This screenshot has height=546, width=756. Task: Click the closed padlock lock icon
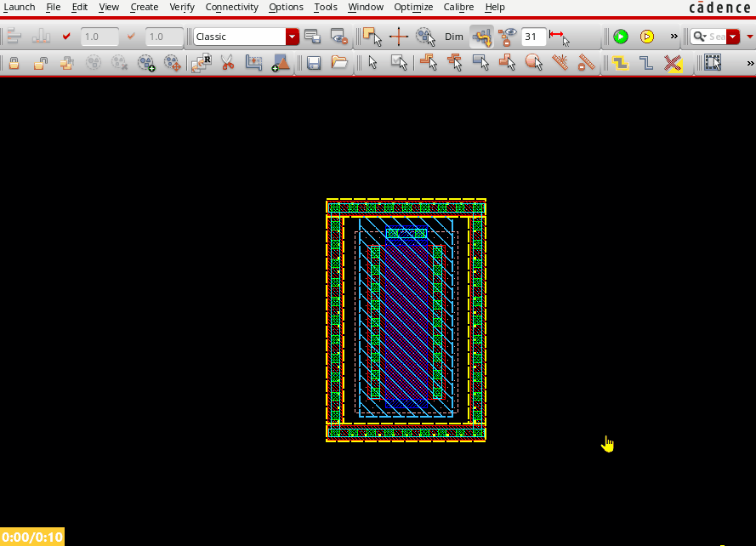14,63
